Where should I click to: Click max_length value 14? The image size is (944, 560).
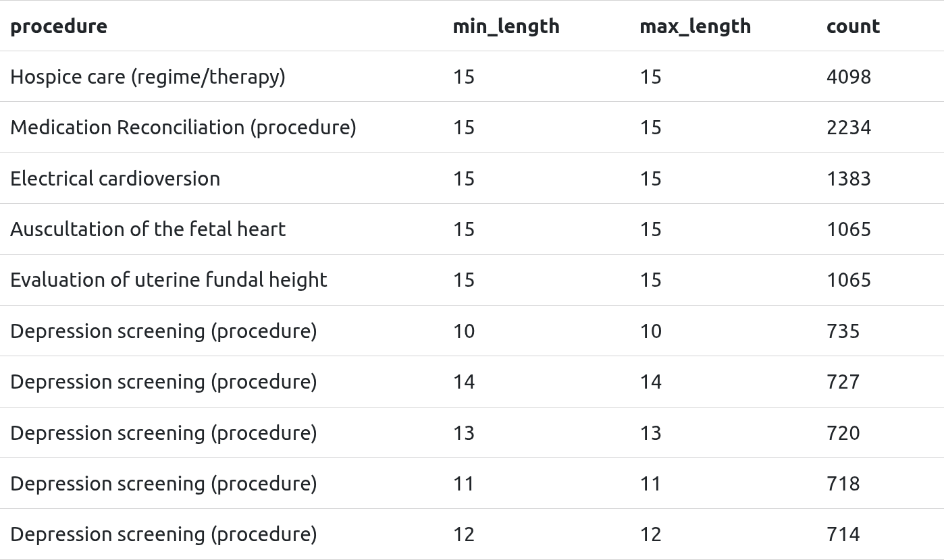click(650, 382)
